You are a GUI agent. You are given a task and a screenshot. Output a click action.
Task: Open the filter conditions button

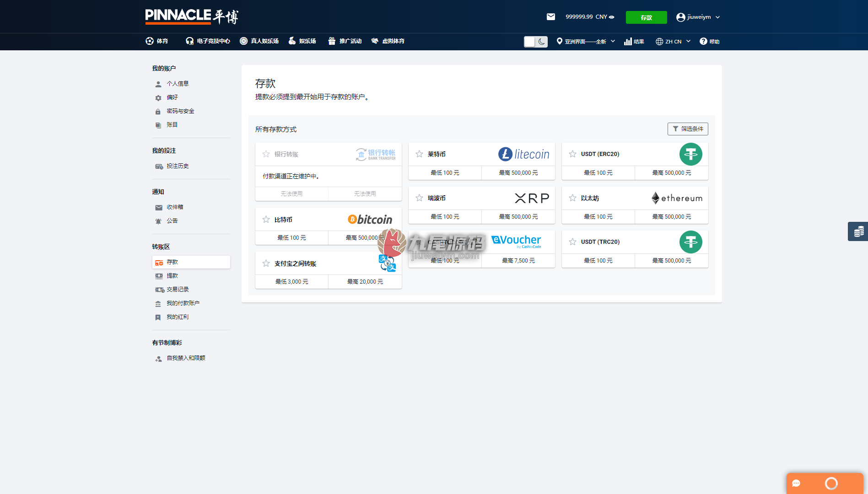[688, 129]
